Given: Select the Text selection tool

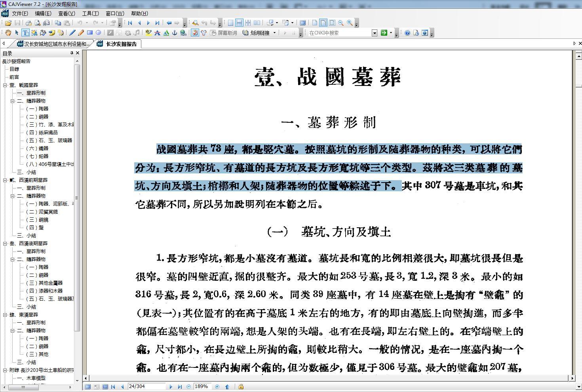Looking at the screenshot, I should 25,33.
